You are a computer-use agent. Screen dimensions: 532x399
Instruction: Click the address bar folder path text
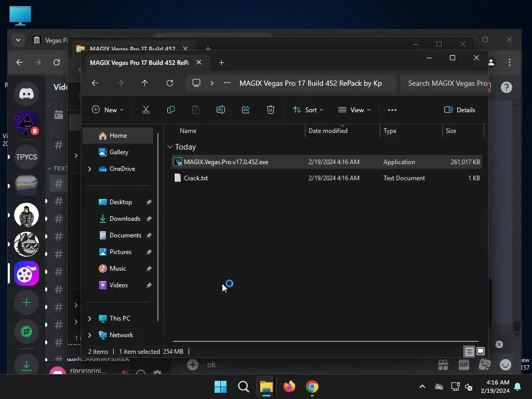point(311,84)
